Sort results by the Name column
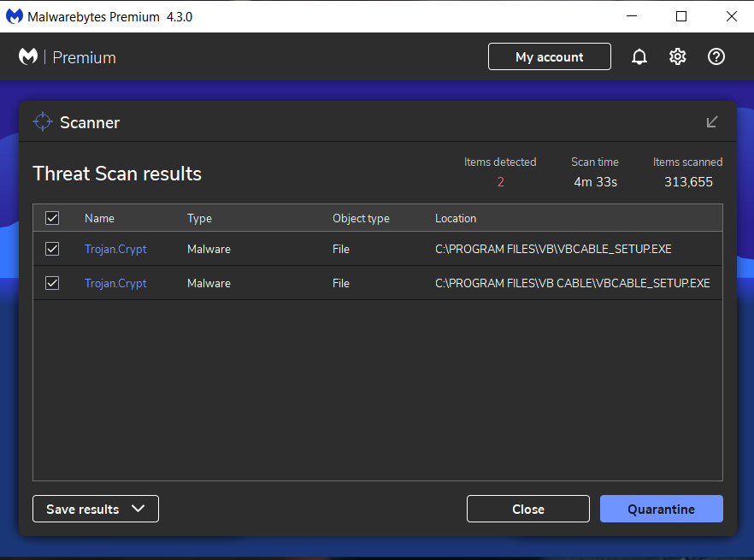The width and height of the screenshot is (754, 560). (x=99, y=219)
